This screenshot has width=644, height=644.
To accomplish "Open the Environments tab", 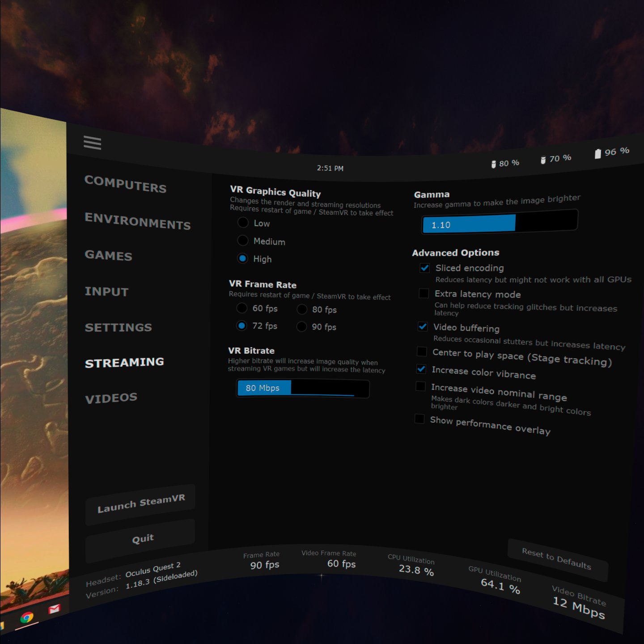I will tap(138, 221).
